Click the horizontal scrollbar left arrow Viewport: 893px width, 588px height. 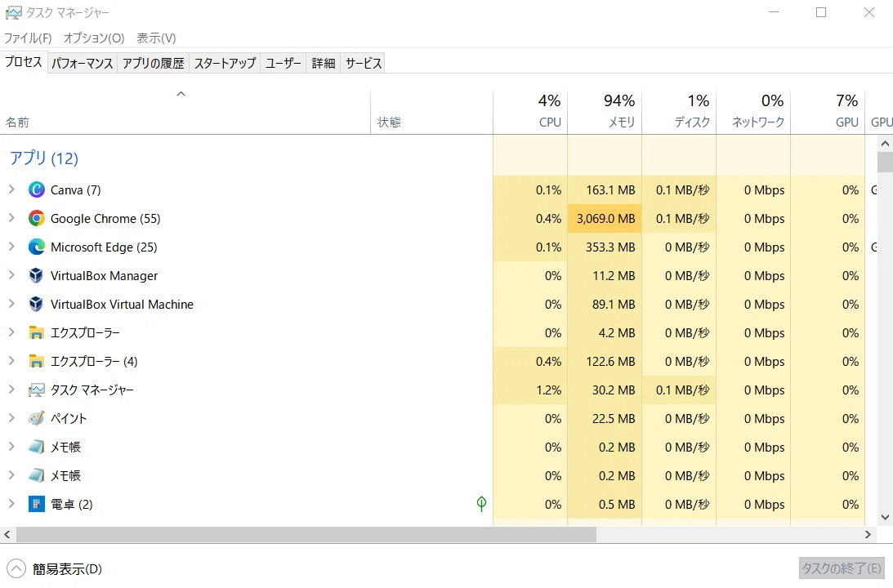tap(7, 534)
